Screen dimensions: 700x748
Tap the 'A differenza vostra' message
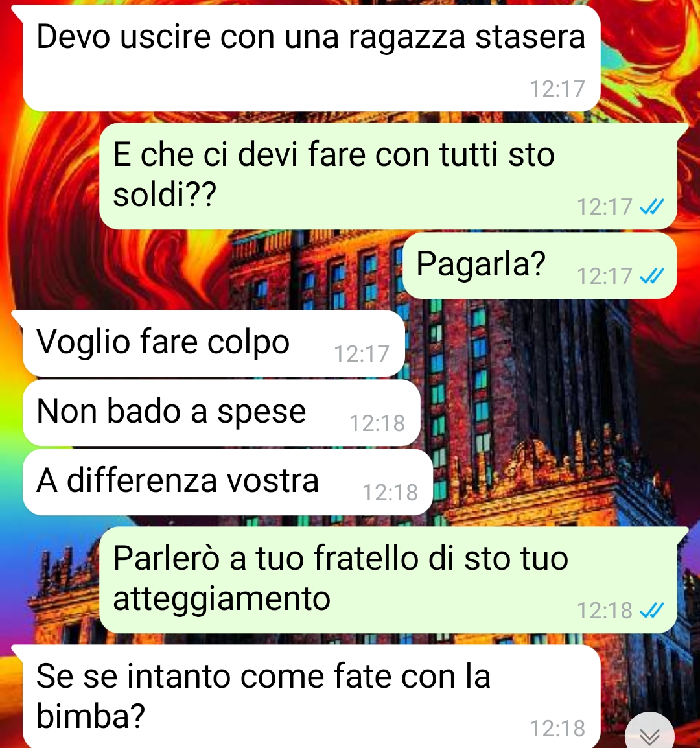(227, 482)
